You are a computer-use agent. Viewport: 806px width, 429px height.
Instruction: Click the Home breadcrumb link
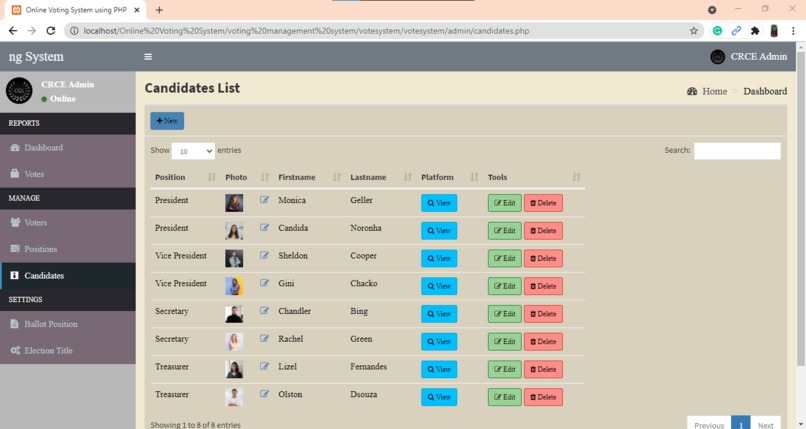point(707,91)
